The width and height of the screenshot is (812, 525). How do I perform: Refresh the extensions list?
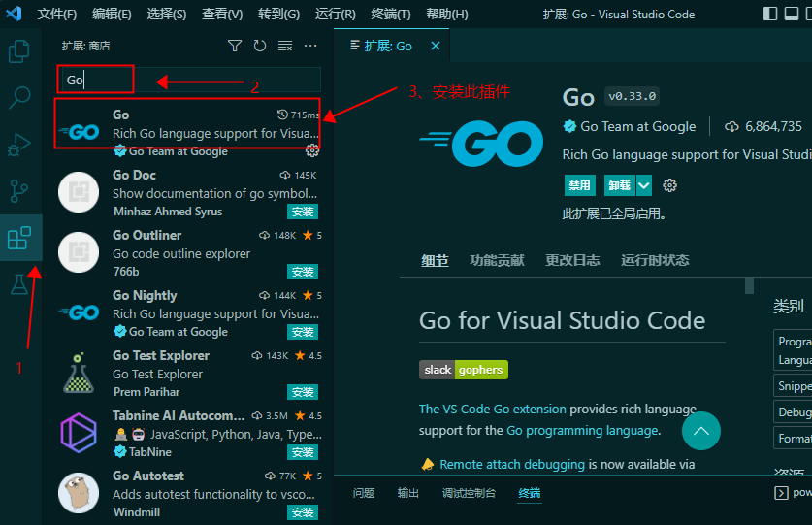(x=259, y=47)
